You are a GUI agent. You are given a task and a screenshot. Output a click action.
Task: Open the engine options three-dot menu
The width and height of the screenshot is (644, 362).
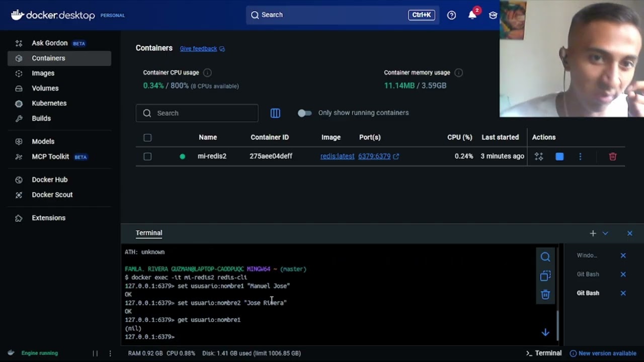point(110,353)
